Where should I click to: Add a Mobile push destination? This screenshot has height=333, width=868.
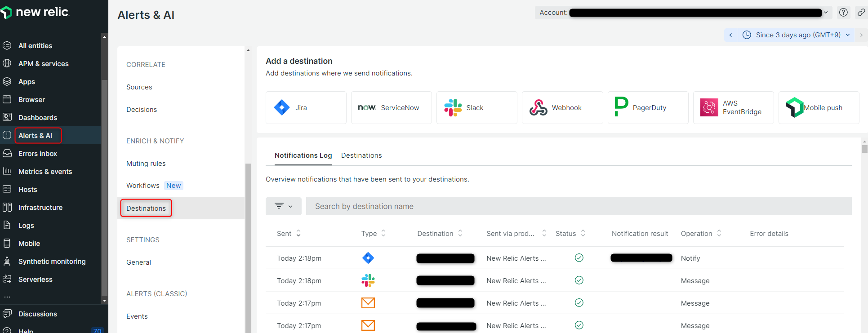coord(819,107)
